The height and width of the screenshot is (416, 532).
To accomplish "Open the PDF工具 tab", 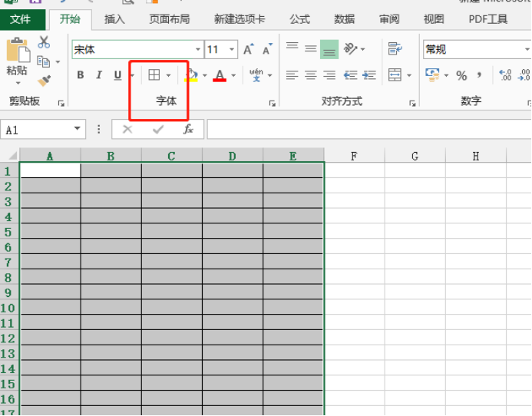I will click(488, 19).
